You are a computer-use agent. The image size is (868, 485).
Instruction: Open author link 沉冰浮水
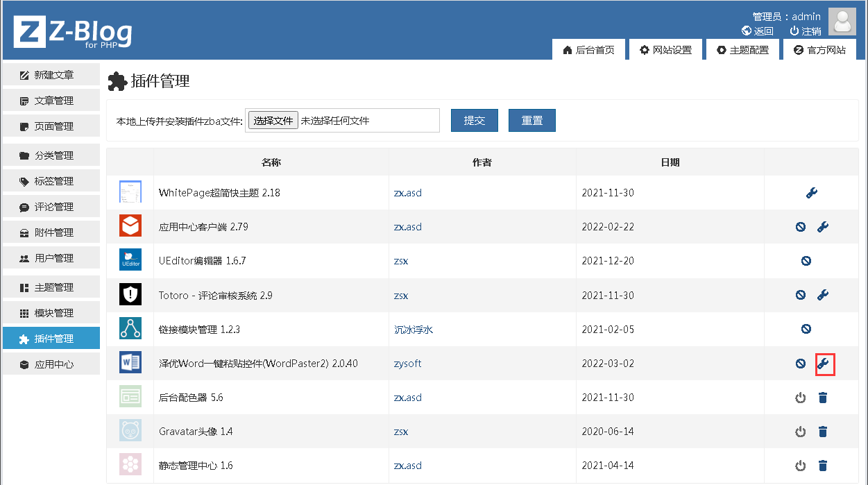click(414, 330)
